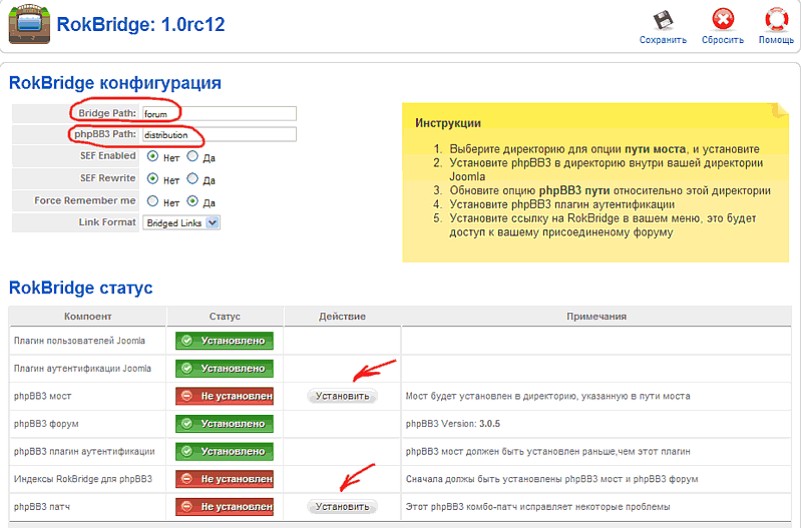Click the Сбросить red cross icon
This screenshot has width=801, height=528.
pos(723,20)
